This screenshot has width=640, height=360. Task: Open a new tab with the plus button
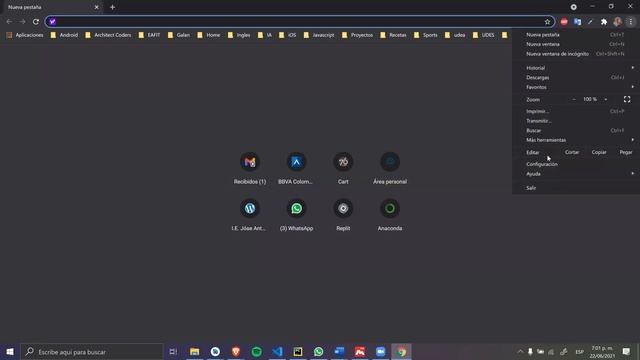pos(112,7)
